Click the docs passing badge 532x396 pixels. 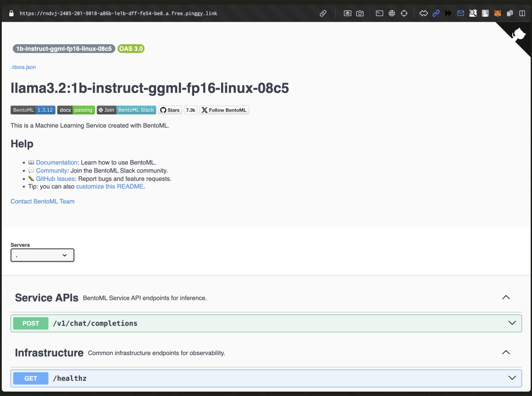click(76, 110)
